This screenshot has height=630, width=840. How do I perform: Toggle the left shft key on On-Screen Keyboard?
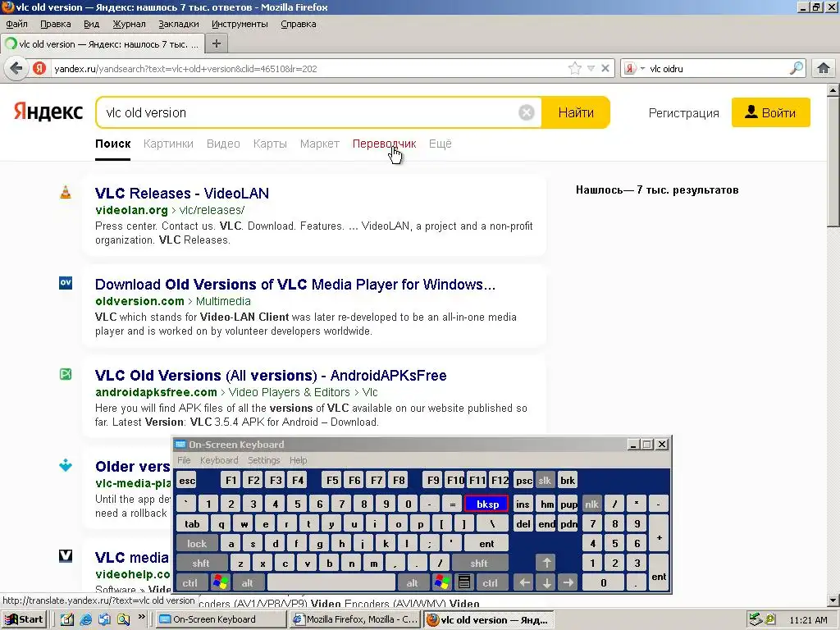[201, 563]
